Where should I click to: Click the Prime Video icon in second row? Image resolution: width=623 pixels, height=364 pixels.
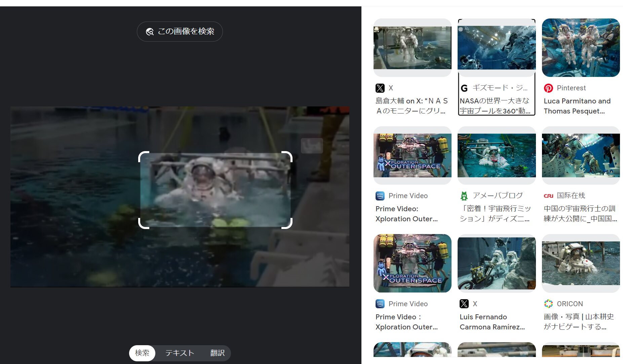tap(380, 196)
